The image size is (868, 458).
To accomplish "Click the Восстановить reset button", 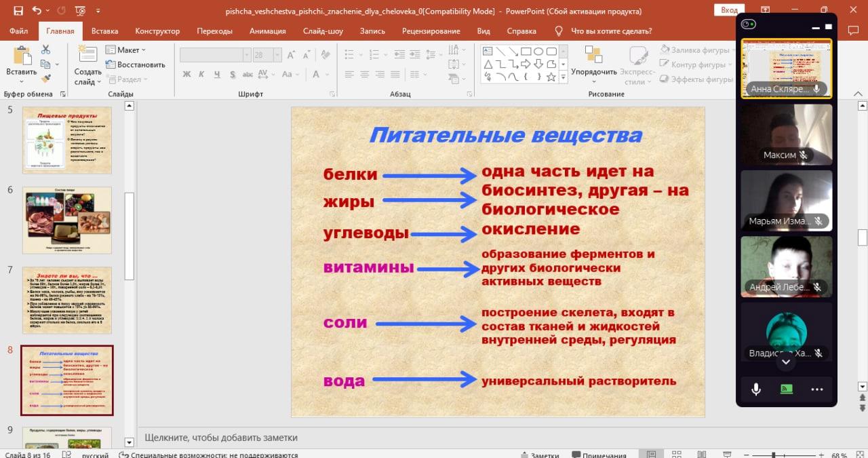I will [x=136, y=64].
